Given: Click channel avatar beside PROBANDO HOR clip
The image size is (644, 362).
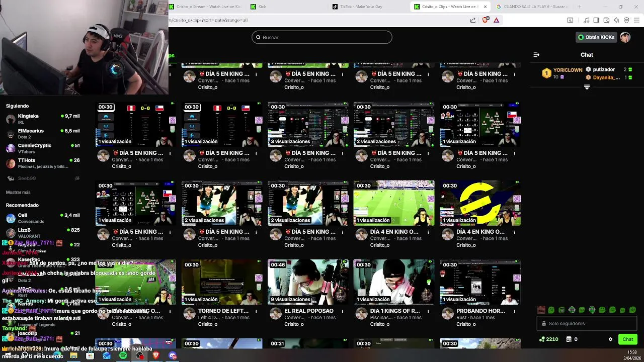Looking at the screenshot, I should (447, 314).
